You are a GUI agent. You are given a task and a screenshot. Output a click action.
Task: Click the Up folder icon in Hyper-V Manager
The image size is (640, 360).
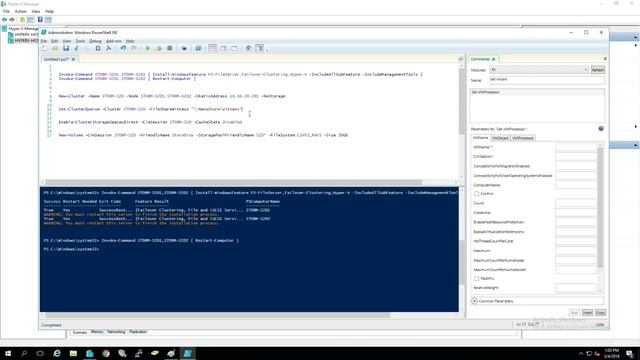coord(22,20)
